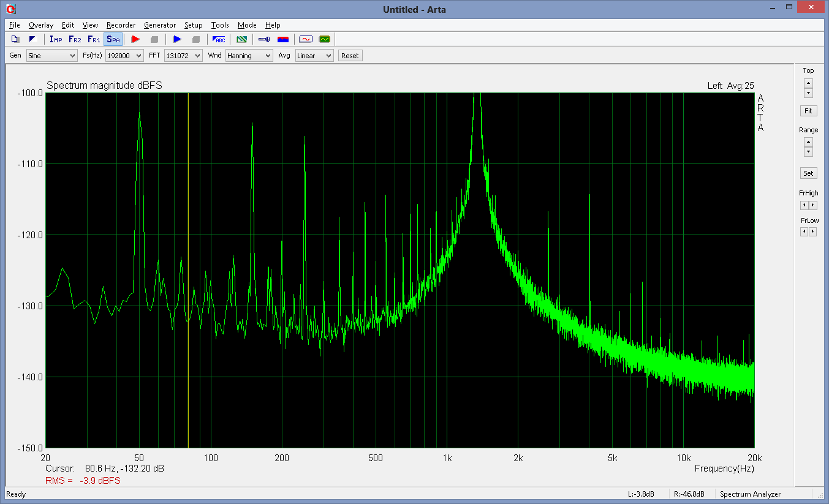Switch to Impulse response (IMP) mode

point(56,39)
